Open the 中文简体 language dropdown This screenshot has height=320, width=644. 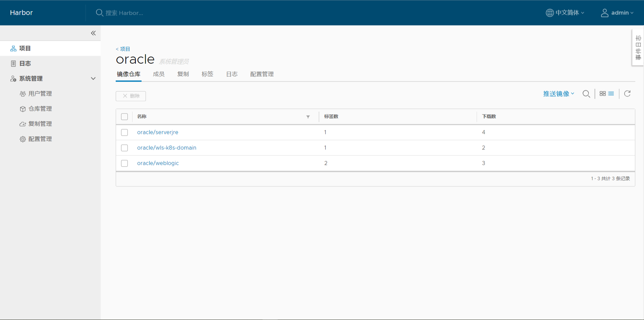[565, 13]
